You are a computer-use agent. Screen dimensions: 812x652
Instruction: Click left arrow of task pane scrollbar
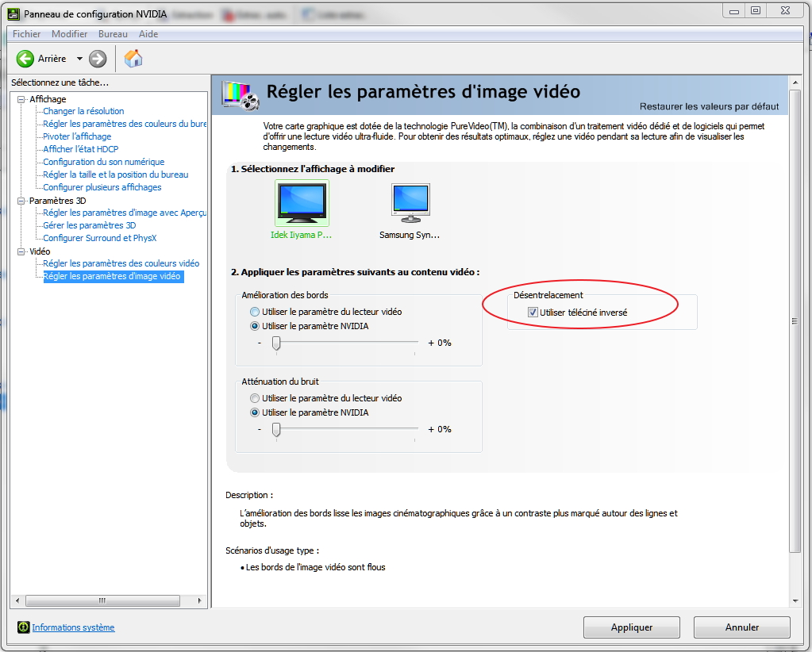17,600
